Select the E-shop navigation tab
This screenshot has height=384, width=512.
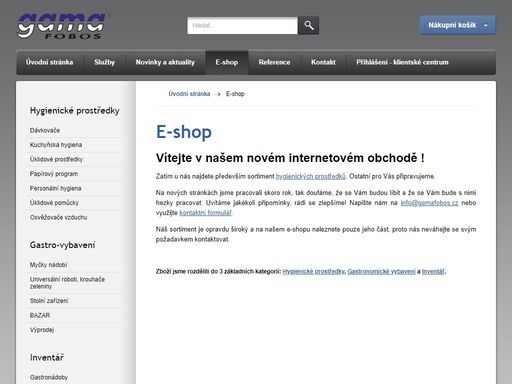tap(227, 62)
